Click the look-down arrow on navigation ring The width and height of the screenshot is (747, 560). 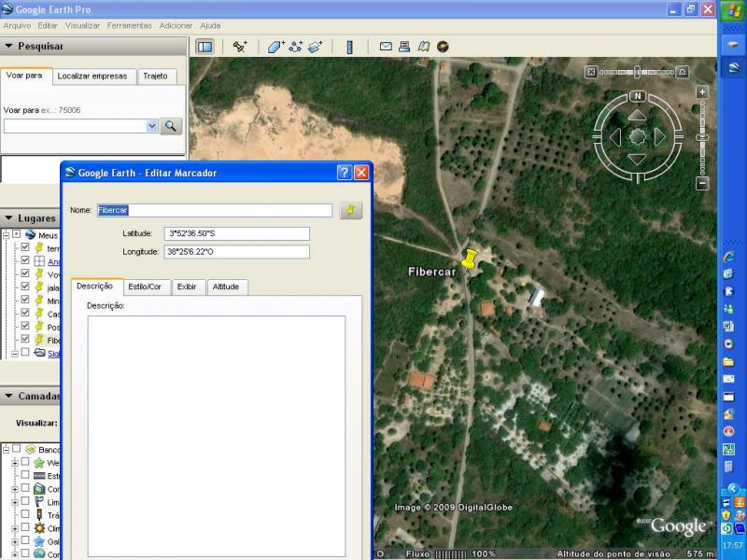[638, 159]
